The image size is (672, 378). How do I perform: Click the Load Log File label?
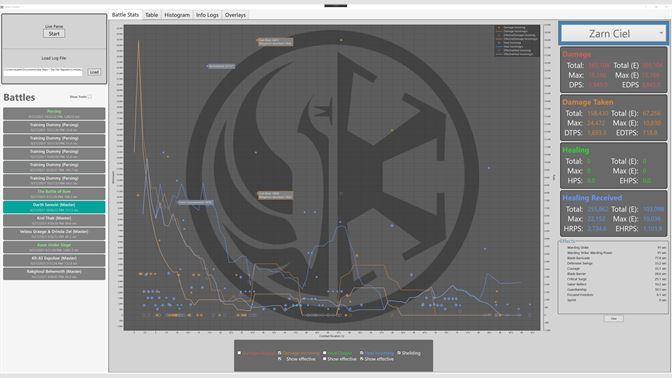click(54, 58)
